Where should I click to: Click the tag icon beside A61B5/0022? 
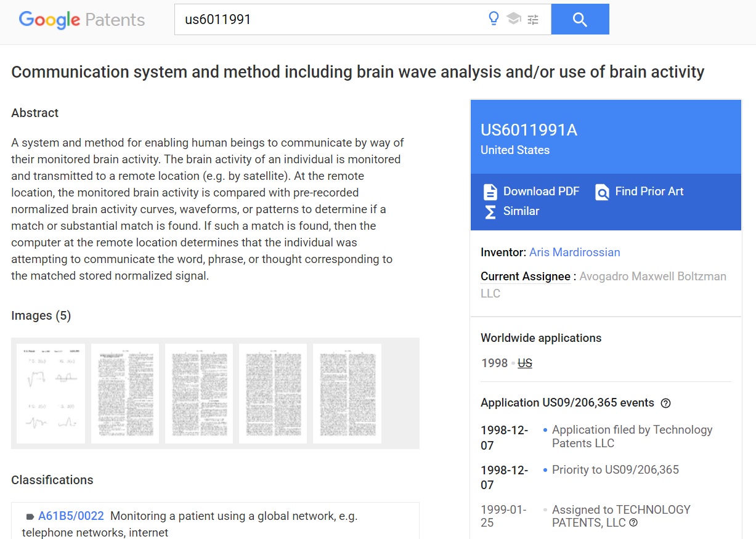tap(30, 516)
